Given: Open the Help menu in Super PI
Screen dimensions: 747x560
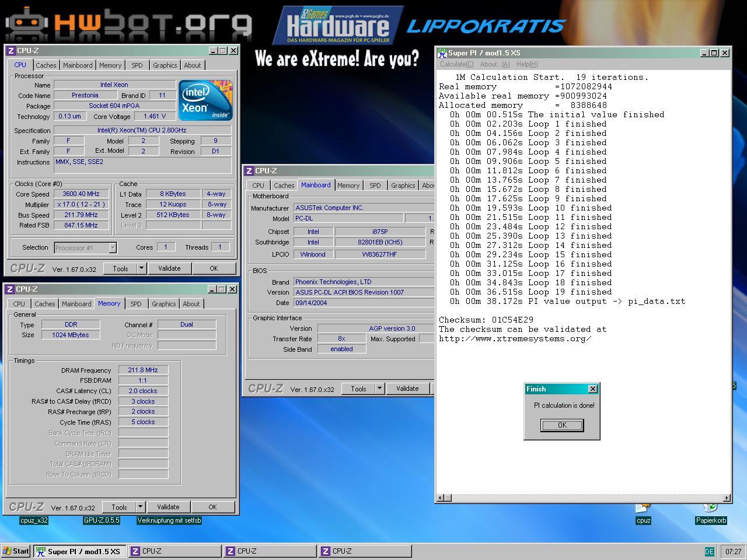Looking at the screenshot, I should [527, 64].
